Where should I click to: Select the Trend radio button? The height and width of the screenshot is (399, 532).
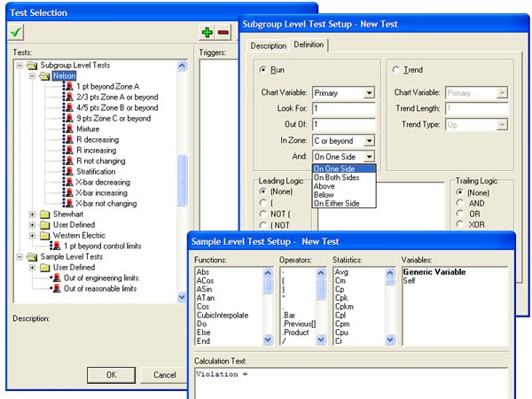(396, 69)
